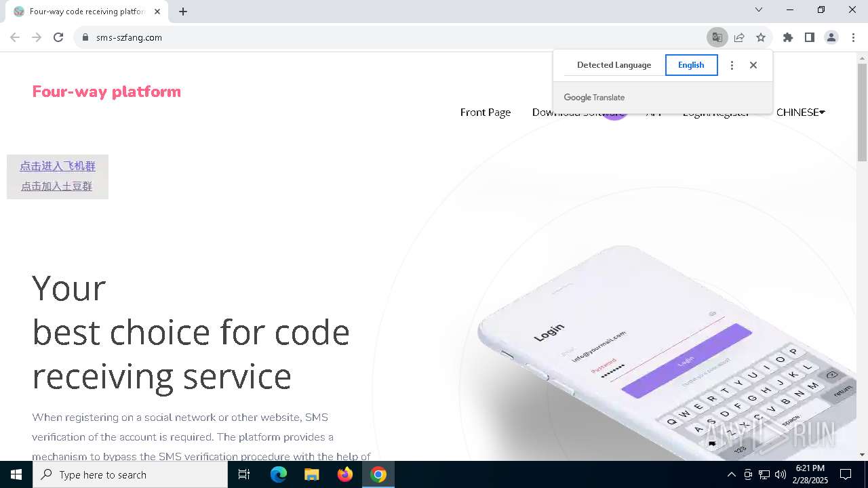The image size is (868, 488).
Task: Click the taskbar search box
Action: 130,474
